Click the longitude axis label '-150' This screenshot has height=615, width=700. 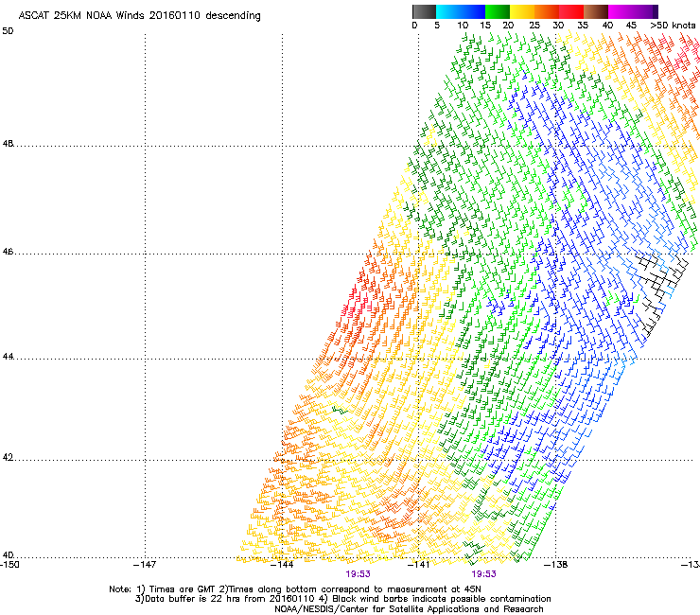pos(9,565)
